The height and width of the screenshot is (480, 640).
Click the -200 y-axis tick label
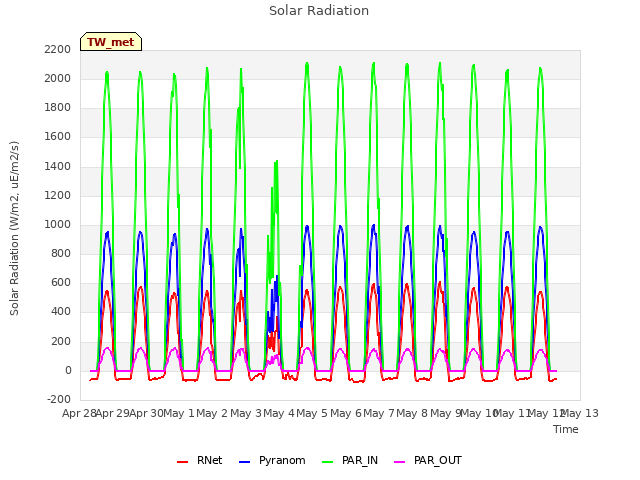point(59,400)
